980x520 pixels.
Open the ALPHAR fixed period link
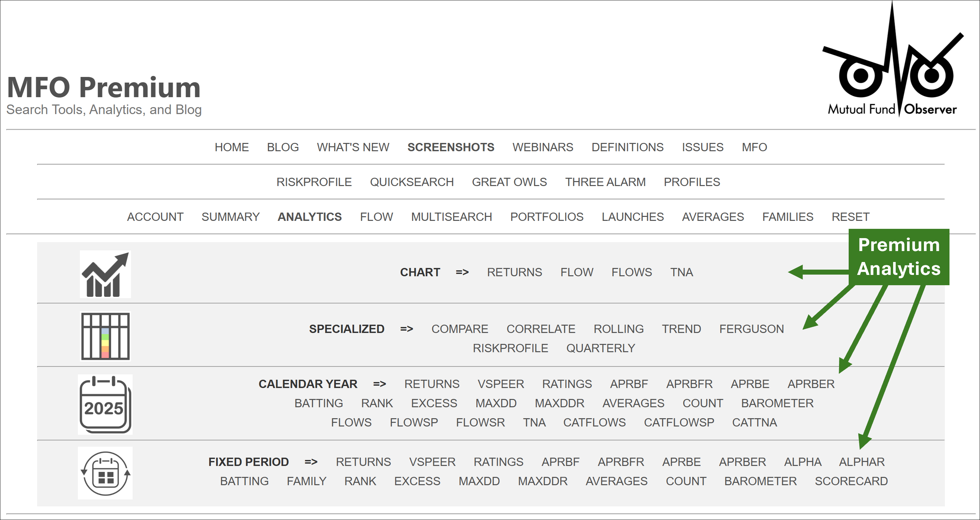click(x=862, y=462)
